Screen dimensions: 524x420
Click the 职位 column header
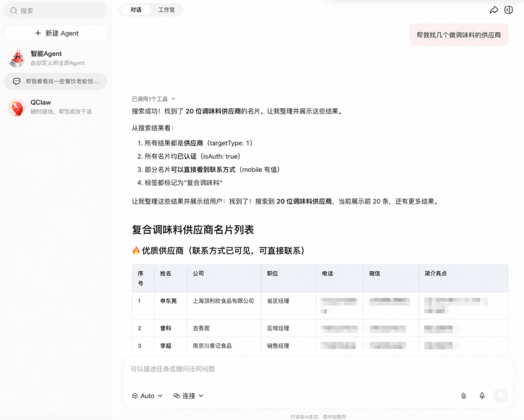288,278
